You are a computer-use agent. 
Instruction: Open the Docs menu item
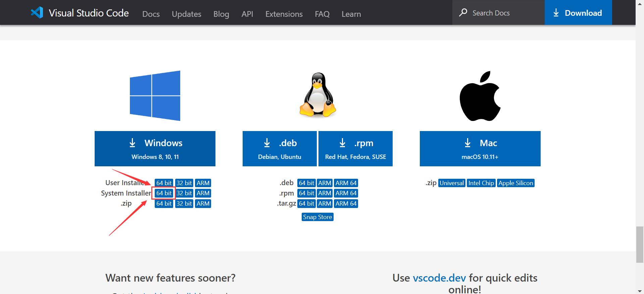coord(151,14)
